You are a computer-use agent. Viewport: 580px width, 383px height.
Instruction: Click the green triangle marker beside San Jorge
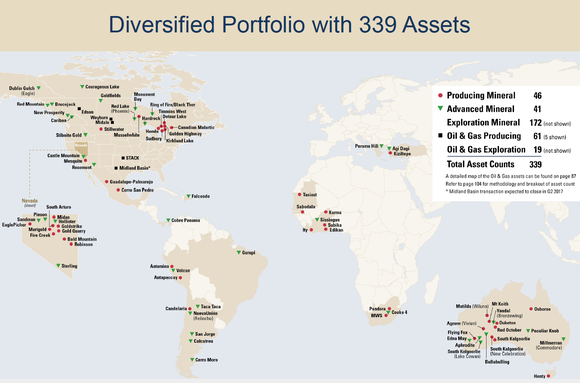coord(192,334)
